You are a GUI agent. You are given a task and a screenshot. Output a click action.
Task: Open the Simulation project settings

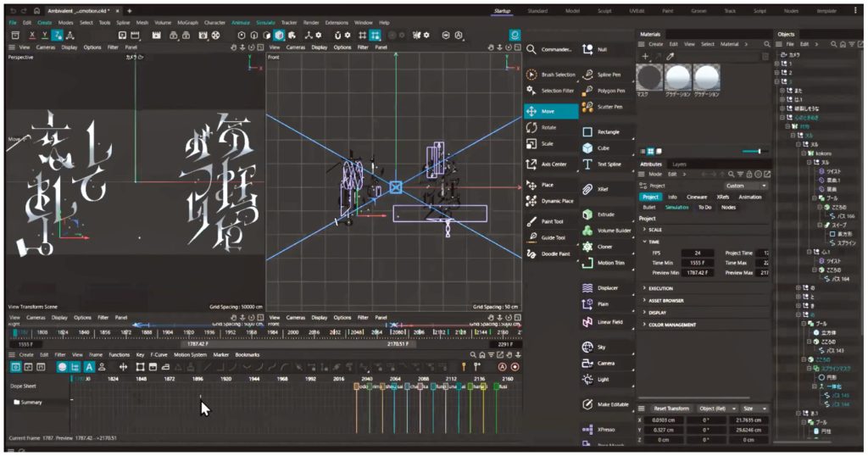point(676,208)
